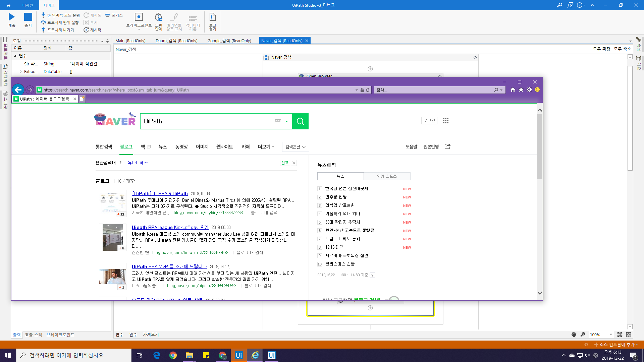Open the 100% zoom level dropdown
644x362 pixels.
pos(611,335)
